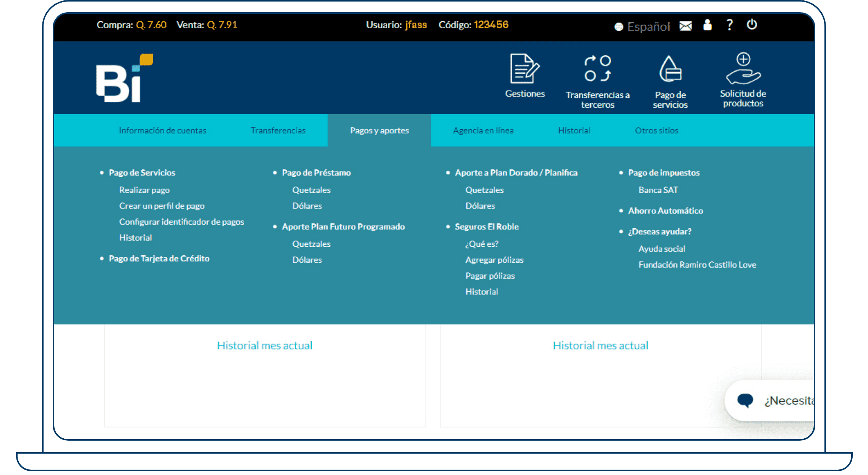Click the Pago de servicios icon
Screen dimensions: 868x475
point(670,69)
